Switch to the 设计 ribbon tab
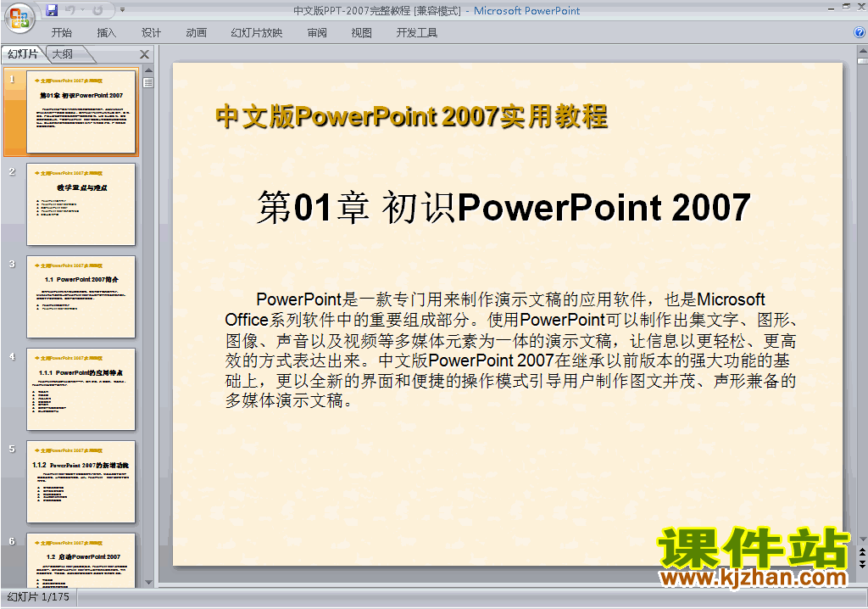This screenshot has width=868, height=609. click(151, 33)
